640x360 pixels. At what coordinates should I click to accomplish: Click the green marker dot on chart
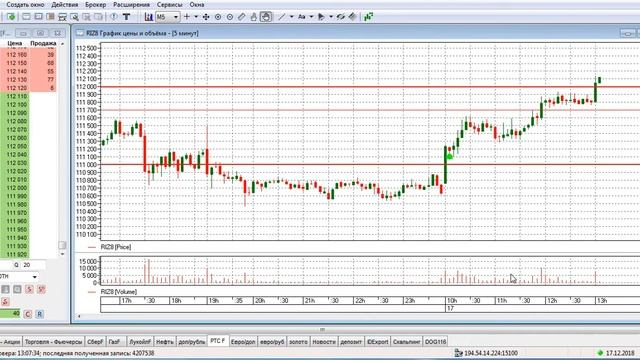coord(449,157)
